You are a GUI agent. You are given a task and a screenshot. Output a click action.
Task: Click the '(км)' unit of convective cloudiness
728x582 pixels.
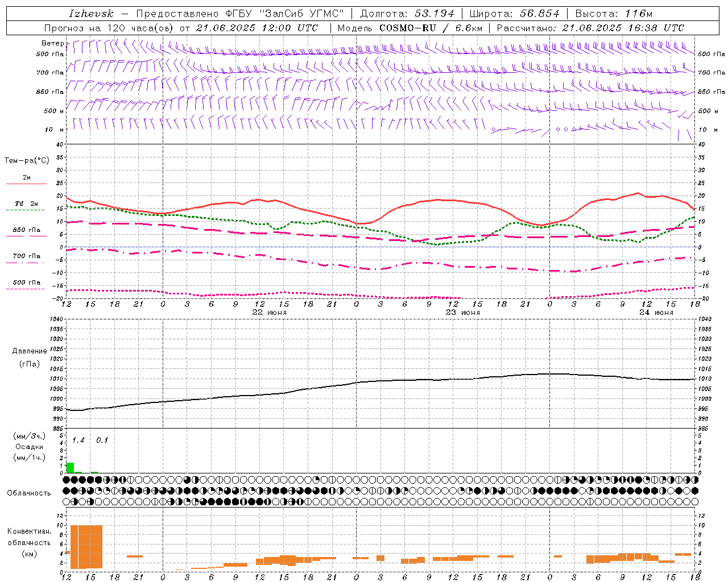click(x=29, y=554)
